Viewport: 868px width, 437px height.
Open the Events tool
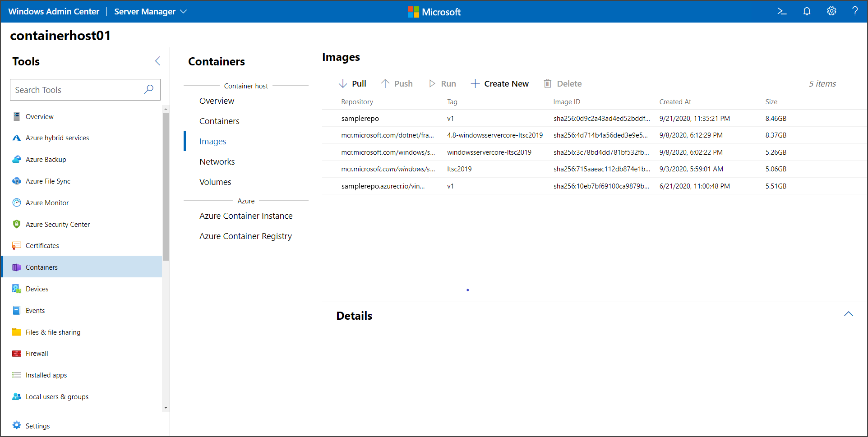point(35,310)
